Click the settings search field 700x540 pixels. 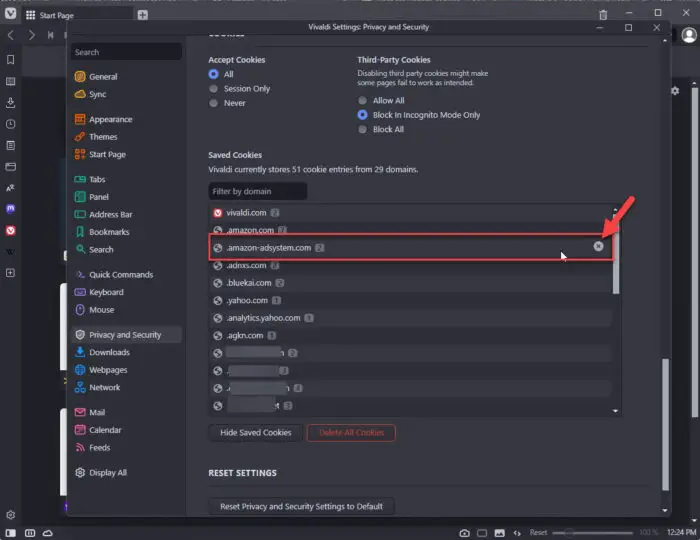pyautogui.click(x=126, y=52)
